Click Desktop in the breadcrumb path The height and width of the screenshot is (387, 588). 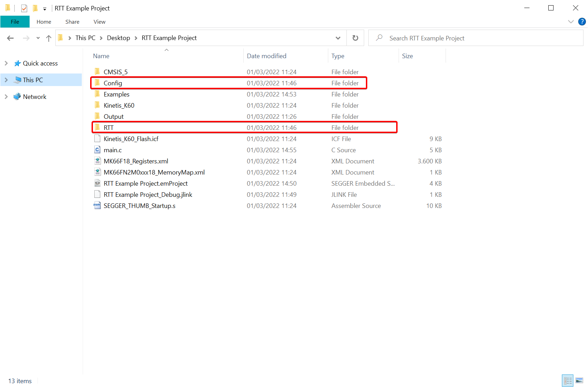coord(118,38)
